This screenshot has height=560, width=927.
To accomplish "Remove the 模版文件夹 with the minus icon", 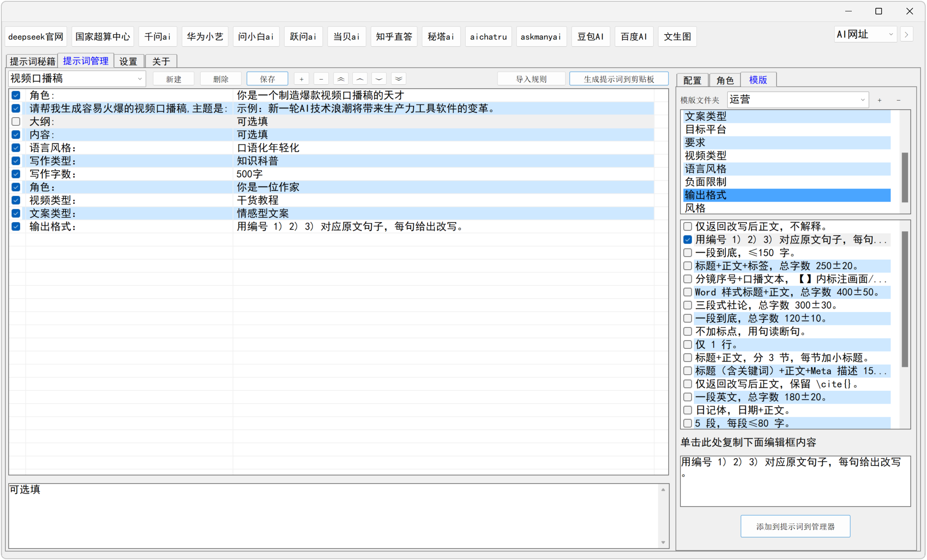I will pyautogui.click(x=899, y=100).
